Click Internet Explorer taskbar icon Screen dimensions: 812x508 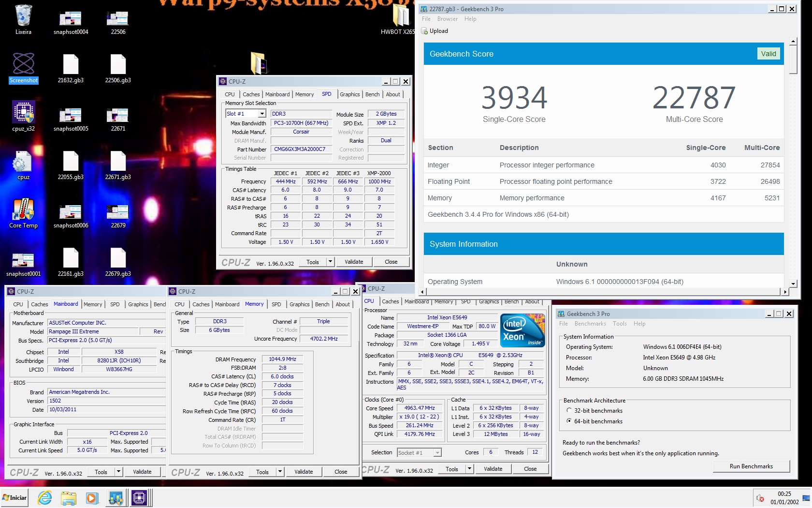coord(44,497)
